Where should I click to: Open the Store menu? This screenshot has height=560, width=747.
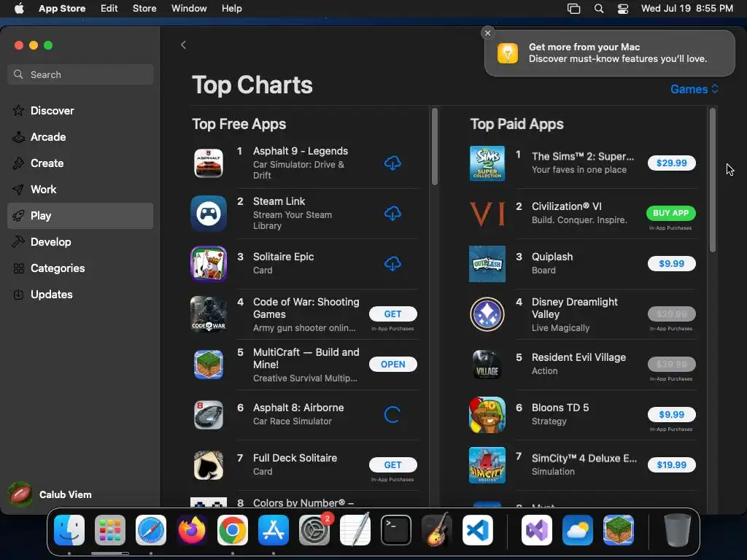pyautogui.click(x=144, y=8)
